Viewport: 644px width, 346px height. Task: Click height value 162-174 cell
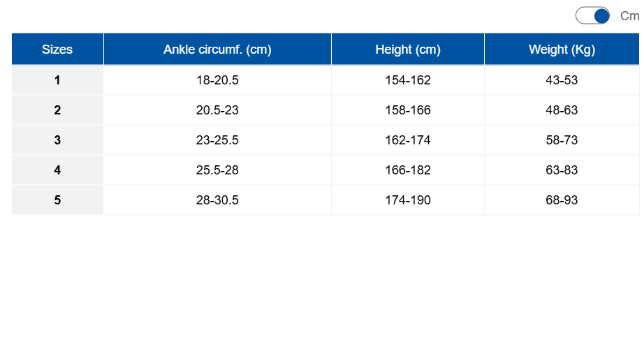point(408,140)
